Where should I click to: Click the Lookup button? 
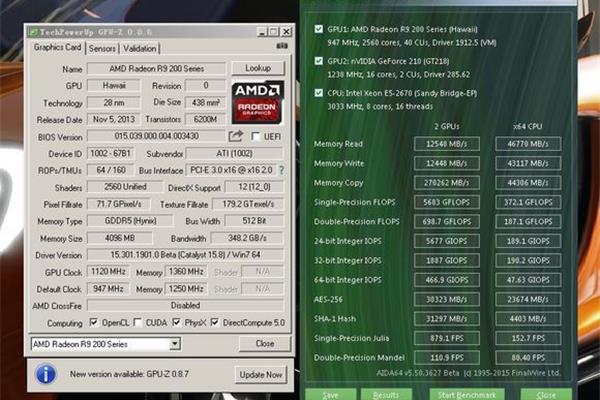258,68
